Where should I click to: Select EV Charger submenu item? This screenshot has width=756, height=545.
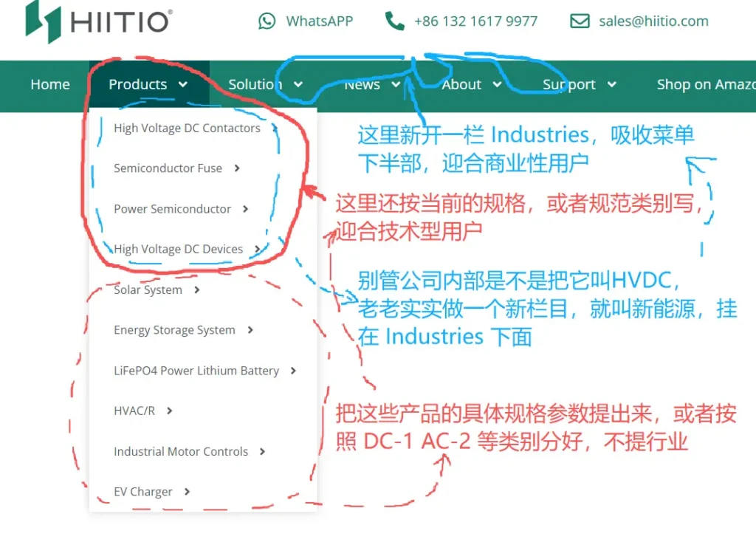[142, 492]
